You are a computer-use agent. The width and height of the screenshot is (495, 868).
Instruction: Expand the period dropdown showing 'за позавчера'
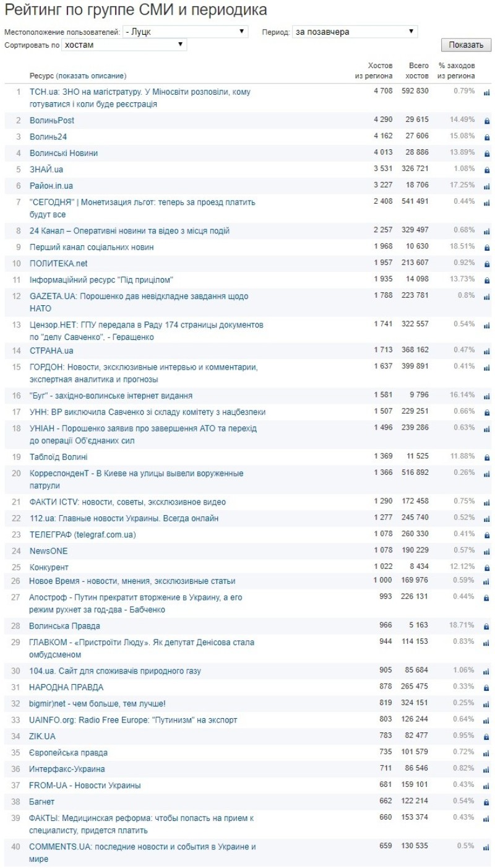pos(355,32)
